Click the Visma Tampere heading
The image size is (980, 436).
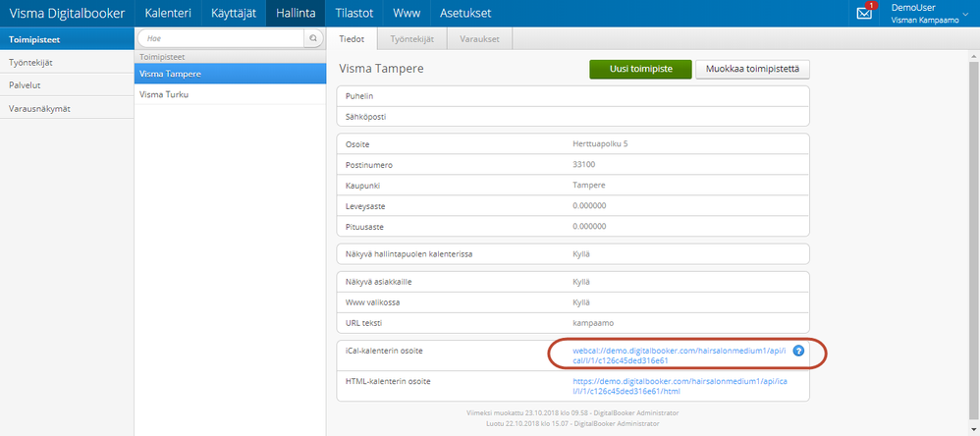tap(381, 69)
